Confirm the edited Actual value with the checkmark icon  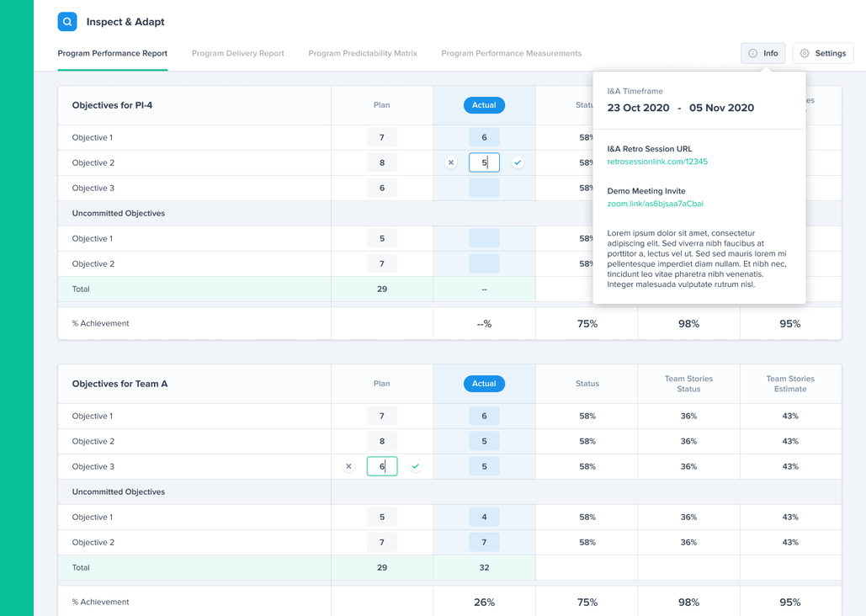click(x=518, y=162)
